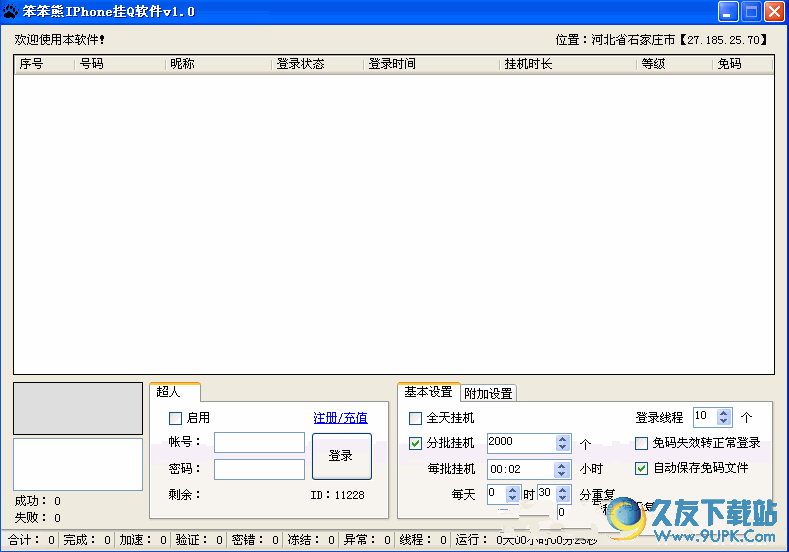Image resolution: width=789 pixels, height=552 pixels.
Task: Select the 基本设置 tab
Action: tap(429, 392)
